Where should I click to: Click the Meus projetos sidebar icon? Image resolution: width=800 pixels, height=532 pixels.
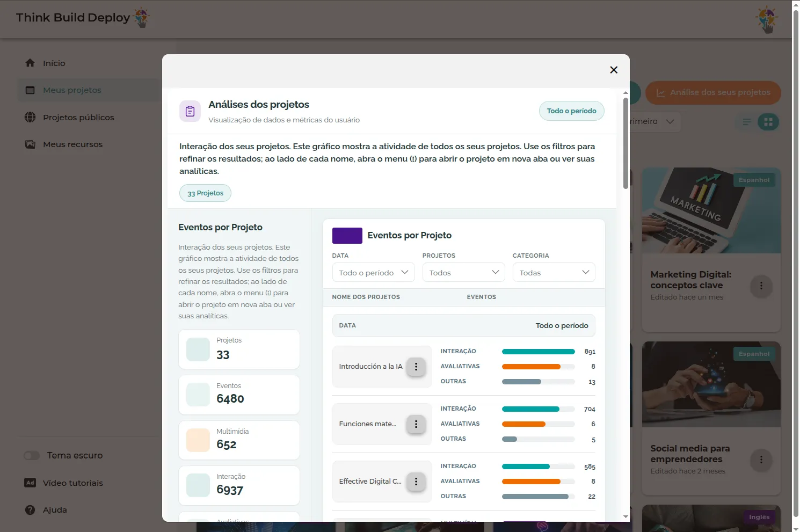[x=30, y=90]
